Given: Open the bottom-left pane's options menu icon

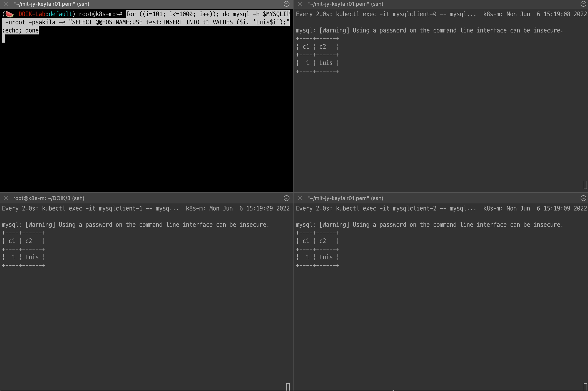Looking at the screenshot, I should click(x=286, y=198).
